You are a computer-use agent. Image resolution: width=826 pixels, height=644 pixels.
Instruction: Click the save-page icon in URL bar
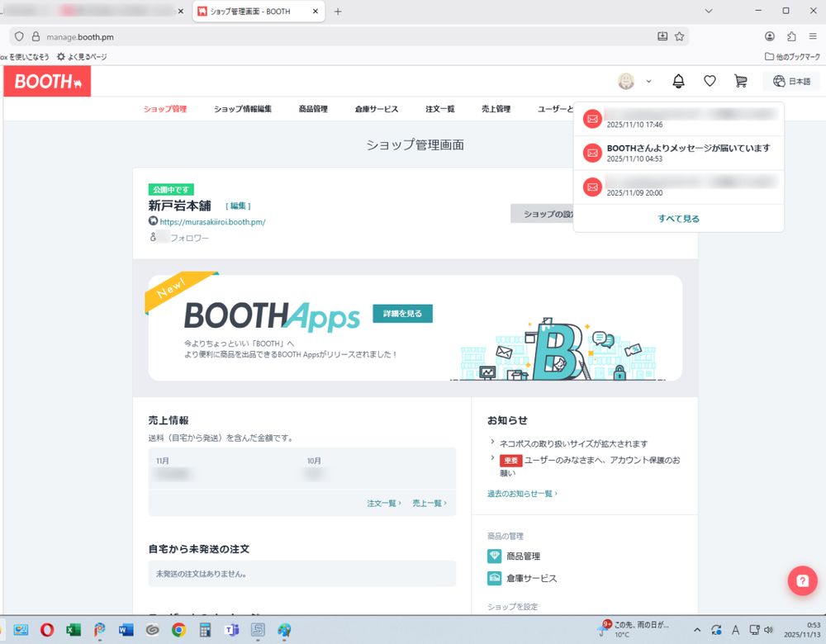(662, 36)
